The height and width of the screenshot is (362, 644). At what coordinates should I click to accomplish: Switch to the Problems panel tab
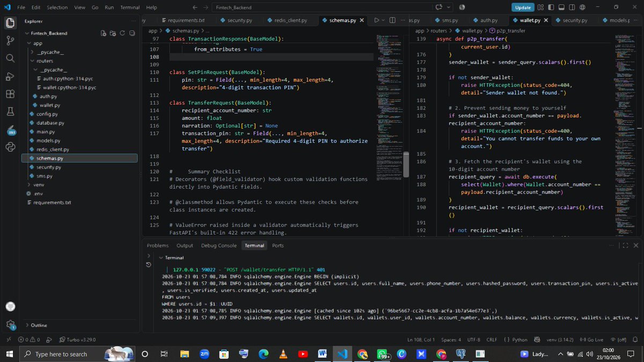[158, 246]
